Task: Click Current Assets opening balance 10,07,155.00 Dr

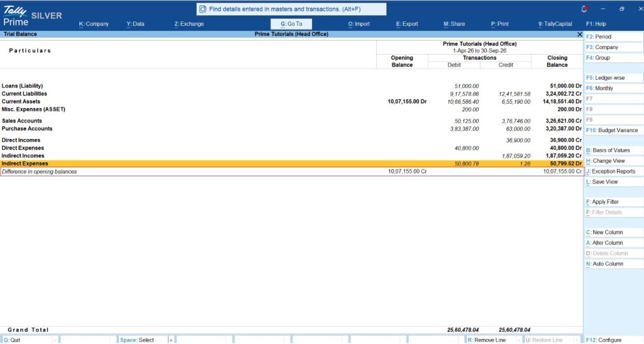Action: tap(407, 101)
